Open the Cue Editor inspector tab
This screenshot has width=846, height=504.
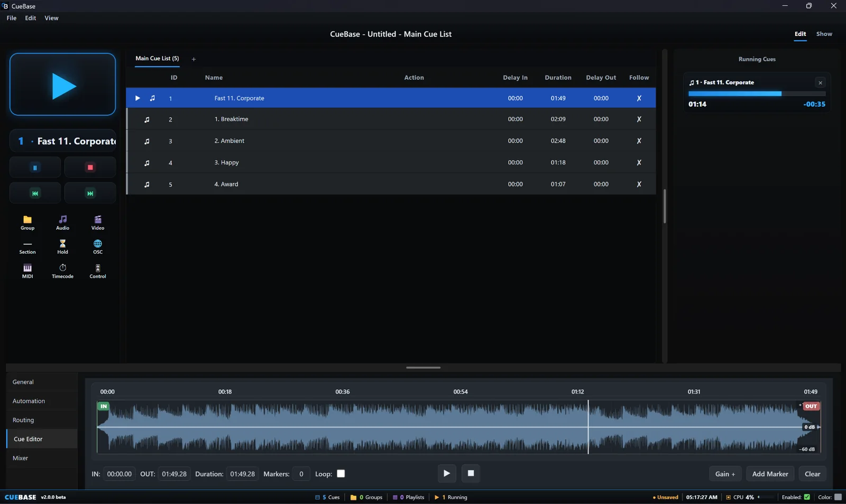(x=42, y=439)
